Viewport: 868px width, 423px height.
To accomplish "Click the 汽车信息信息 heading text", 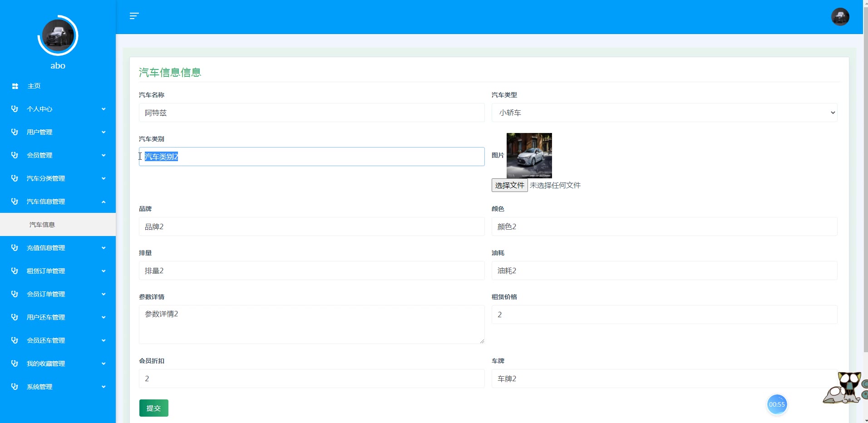I will pos(170,73).
